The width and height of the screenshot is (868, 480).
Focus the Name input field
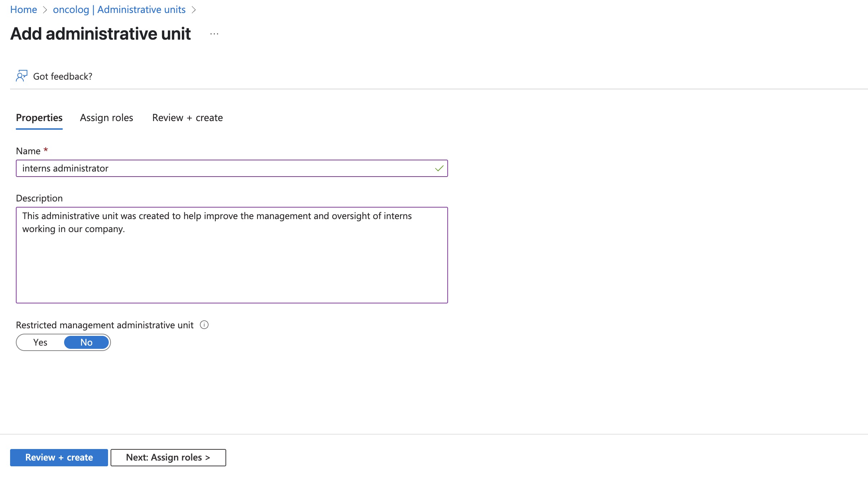point(232,168)
